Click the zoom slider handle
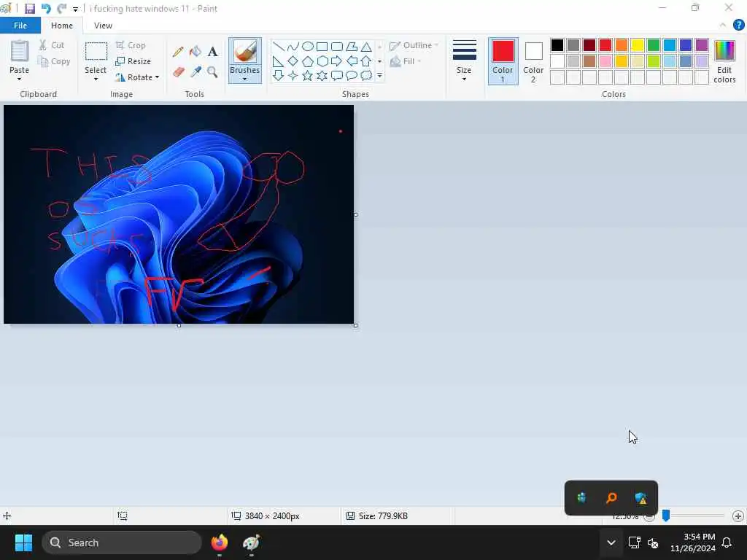 [x=666, y=516]
